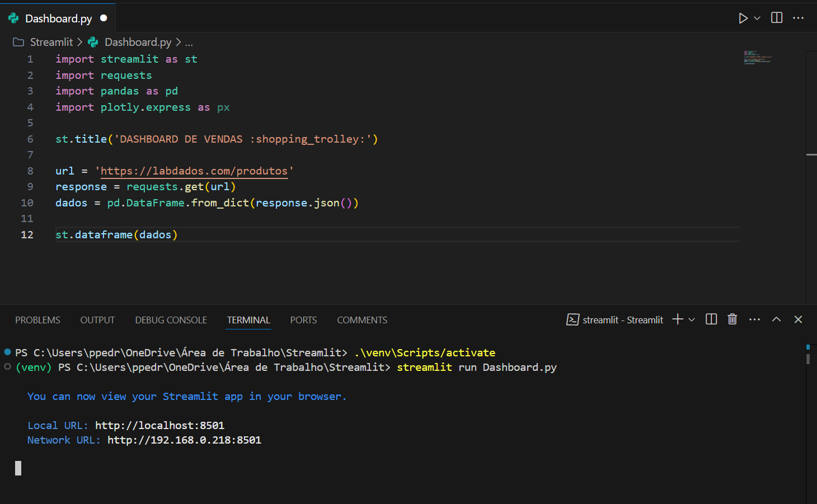Open the editor More Actions menu
Image resolution: width=817 pixels, height=504 pixels.
799,18
